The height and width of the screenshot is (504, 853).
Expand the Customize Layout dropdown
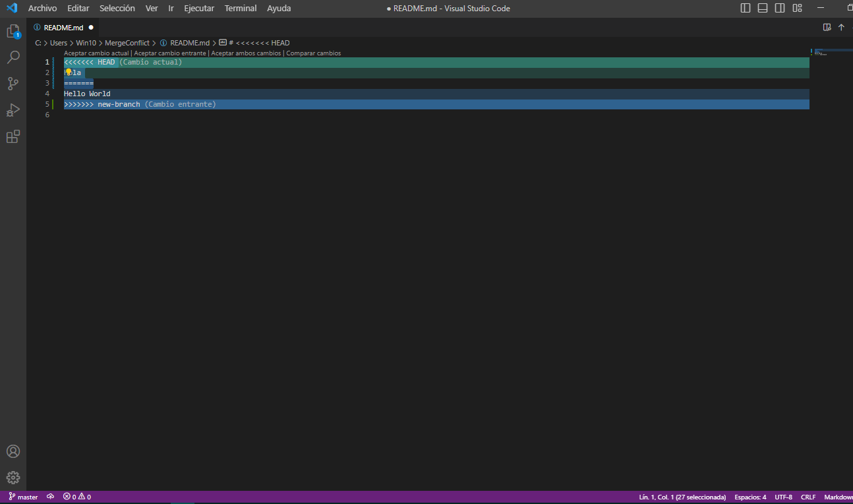797,8
